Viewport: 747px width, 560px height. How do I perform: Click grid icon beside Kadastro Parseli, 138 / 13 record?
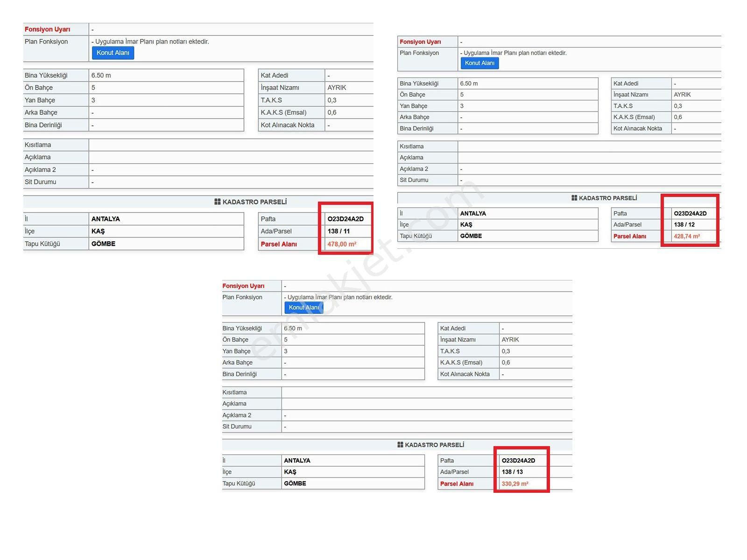coord(400,445)
